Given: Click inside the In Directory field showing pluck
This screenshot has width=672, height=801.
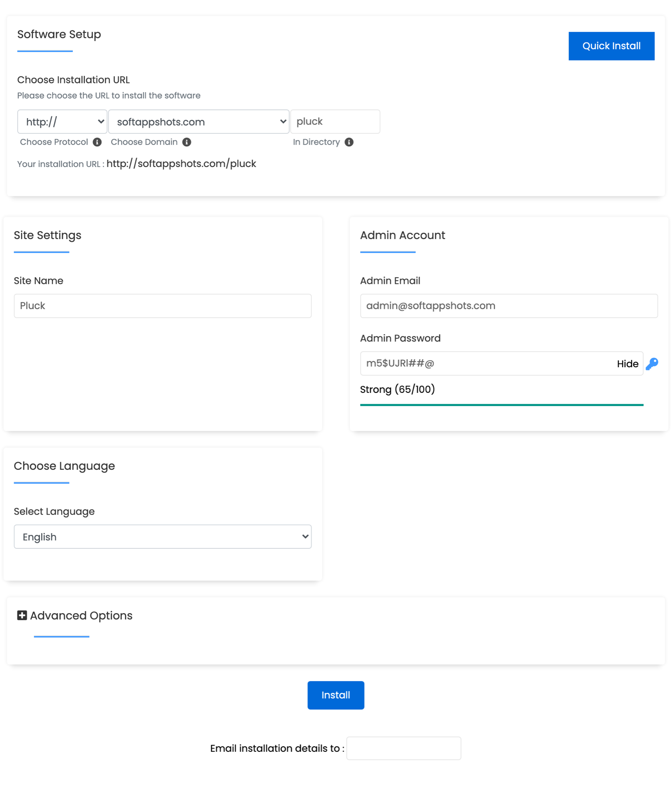Looking at the screenshot, I should [335, 121].
